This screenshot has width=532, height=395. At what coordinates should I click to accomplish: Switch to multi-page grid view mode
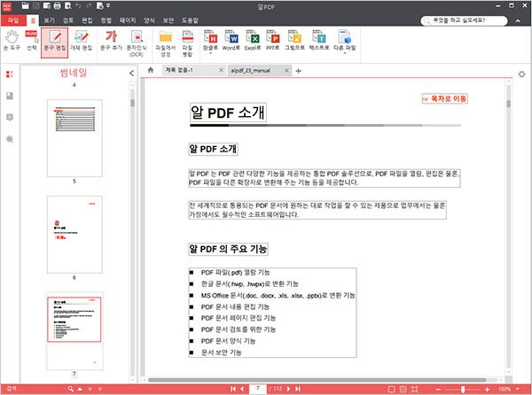tap(403, 389)
